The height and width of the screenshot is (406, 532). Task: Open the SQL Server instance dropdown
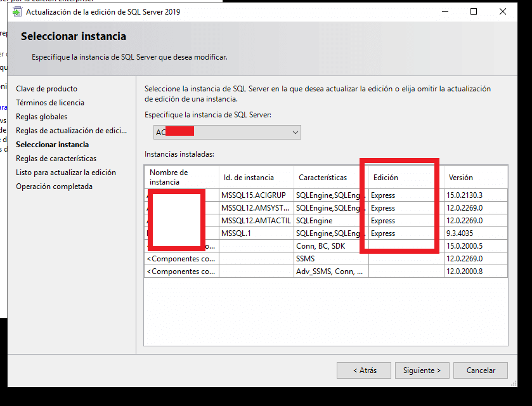coord(227,133)
